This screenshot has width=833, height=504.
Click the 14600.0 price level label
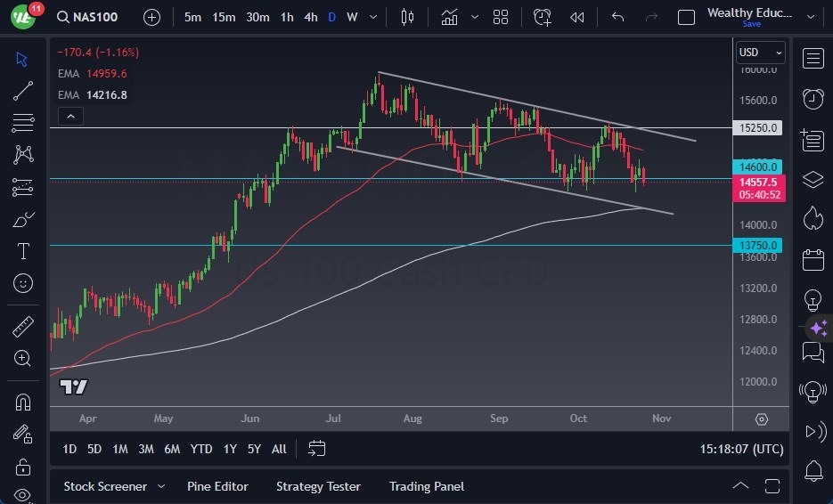click(759, 167)
